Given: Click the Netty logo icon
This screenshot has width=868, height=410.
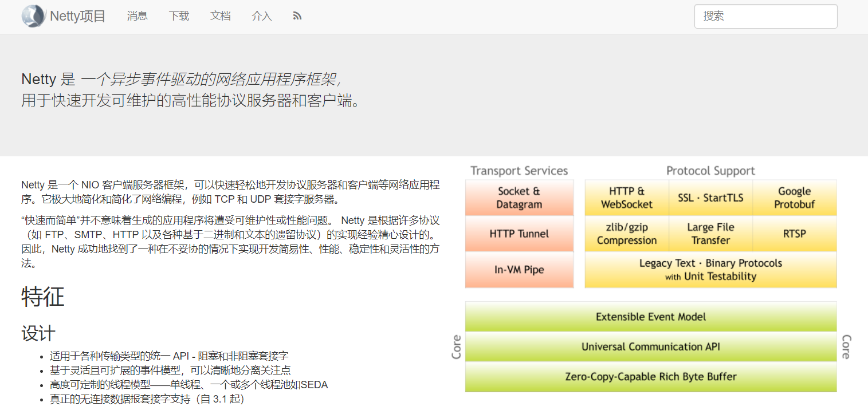Looking at the screenshot, I should [x=33, y=16].
